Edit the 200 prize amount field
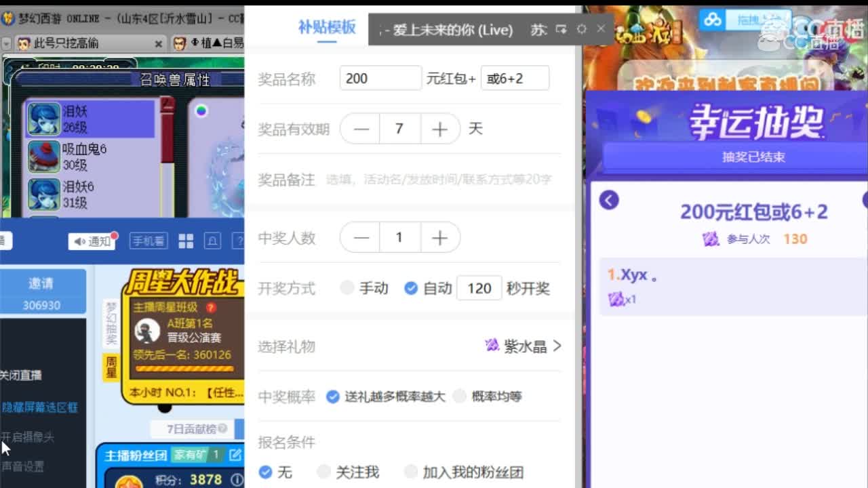 pyautogui.click(x=380, y=78)
